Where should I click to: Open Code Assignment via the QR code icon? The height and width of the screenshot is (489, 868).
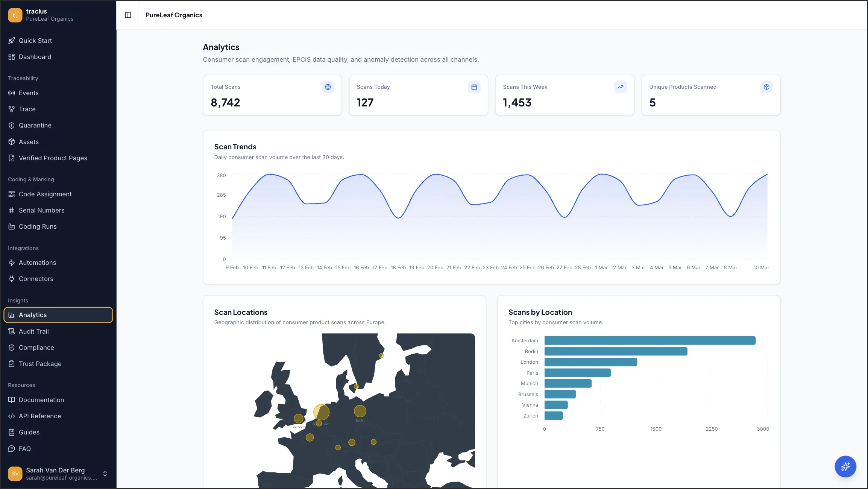[x=12, y=194]
